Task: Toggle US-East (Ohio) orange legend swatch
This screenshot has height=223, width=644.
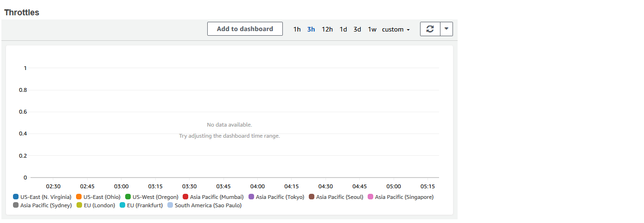Action: click(x=79, y=197)
